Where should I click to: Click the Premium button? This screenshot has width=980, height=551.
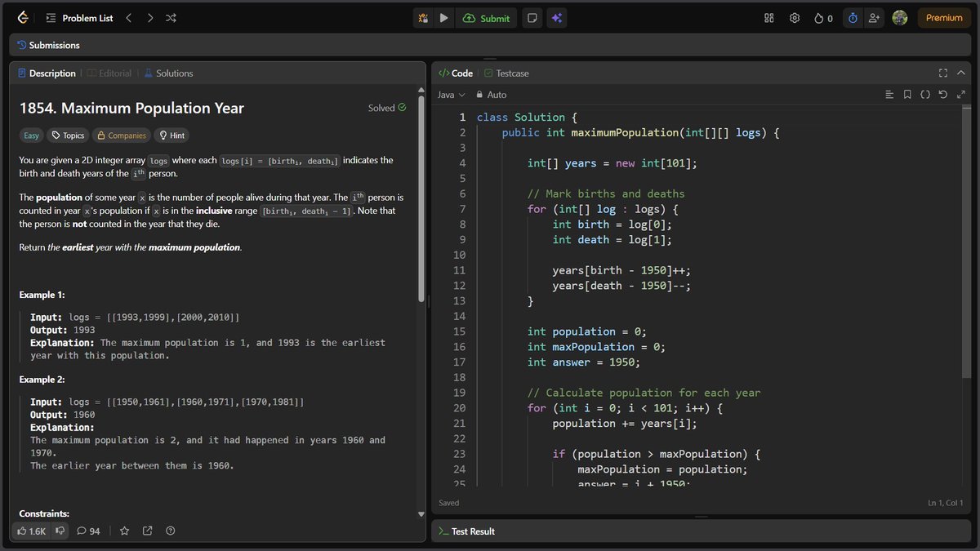point(944,18)
